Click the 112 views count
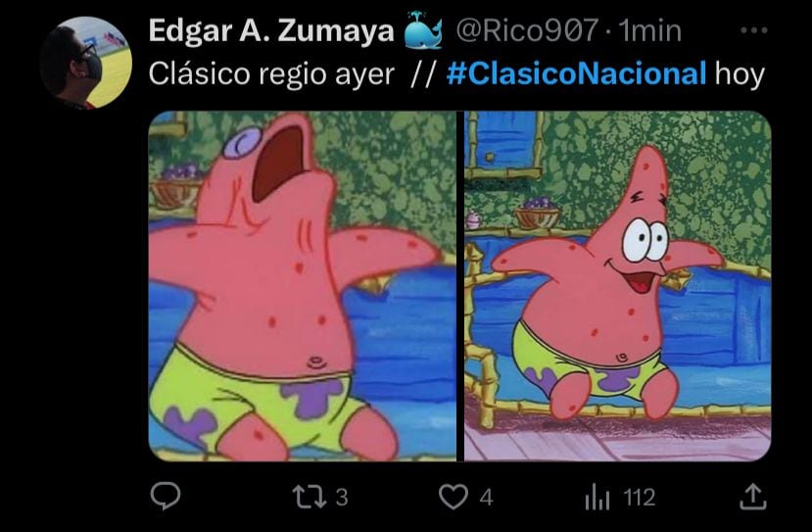The height and width of the screenshot is (532, 812). (640, 498)
